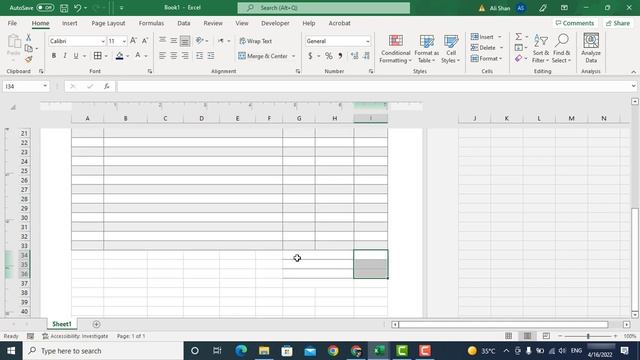The height and width of the screenshot is (360, 640).
Task: Click the Share button
Action: tap(618, 23)
